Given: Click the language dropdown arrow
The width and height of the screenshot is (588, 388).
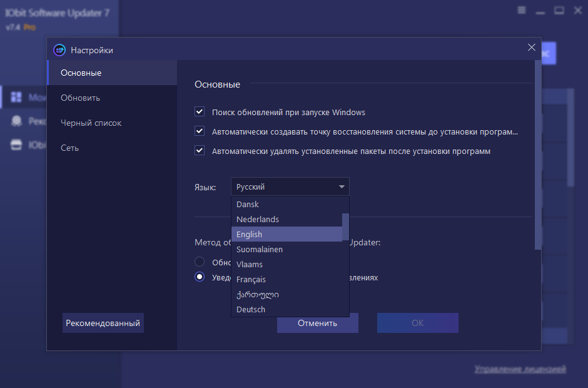Looking at the screenshot, I should point(342,186).
